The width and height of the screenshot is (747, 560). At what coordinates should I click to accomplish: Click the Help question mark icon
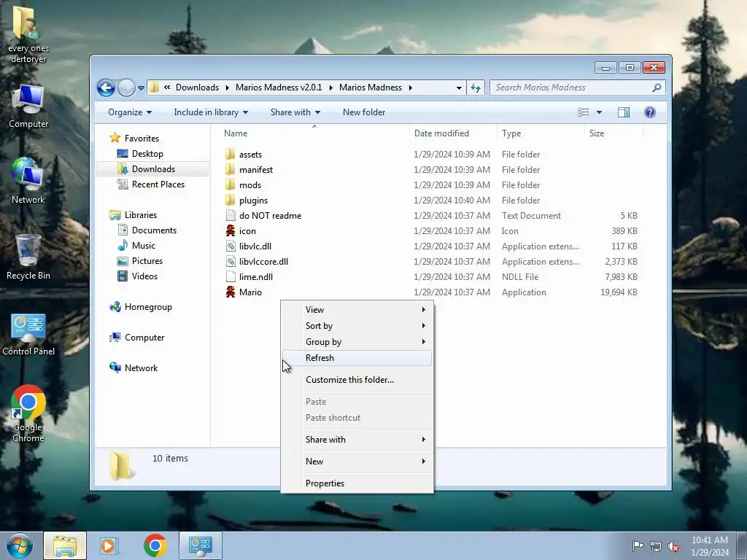pos(650,112)
